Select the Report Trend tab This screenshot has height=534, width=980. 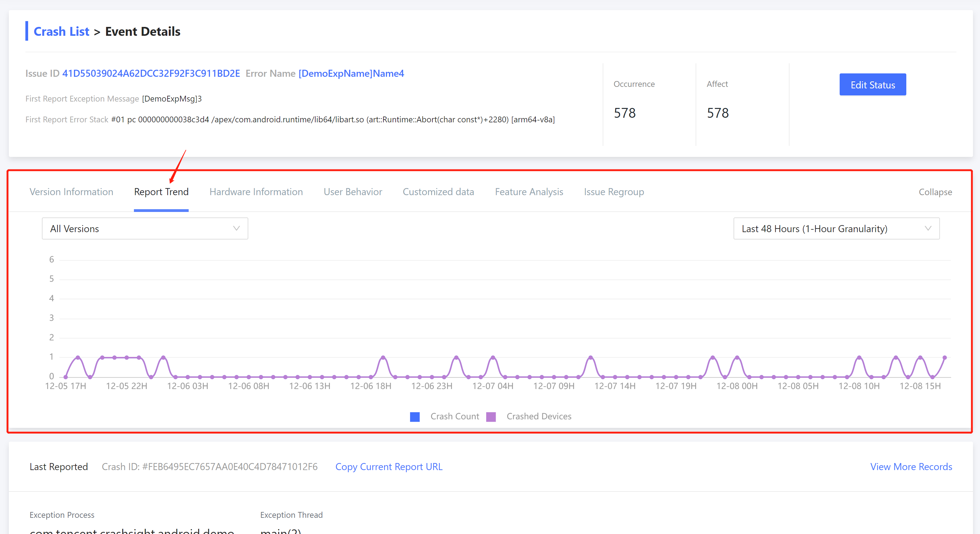[161, 192]
